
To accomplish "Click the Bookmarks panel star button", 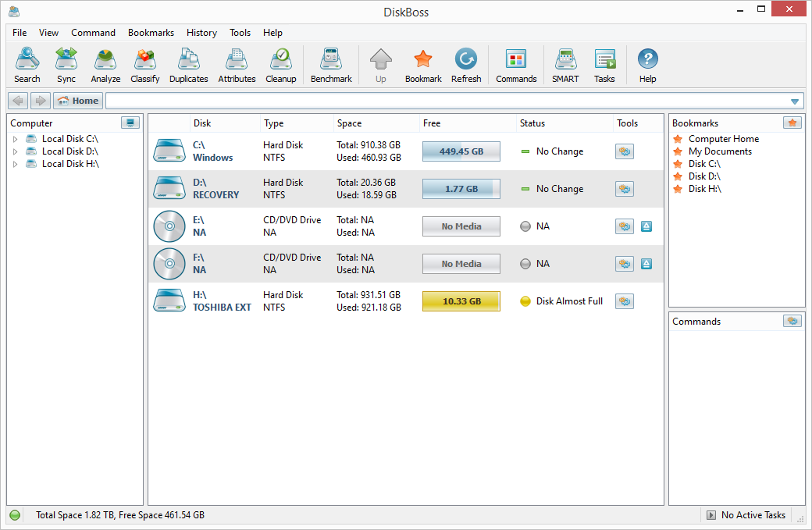I will [x=792, y=123].
